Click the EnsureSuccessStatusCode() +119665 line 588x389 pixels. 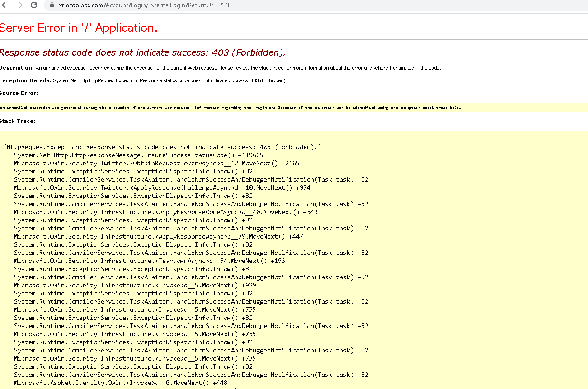(x=138, y=155)
